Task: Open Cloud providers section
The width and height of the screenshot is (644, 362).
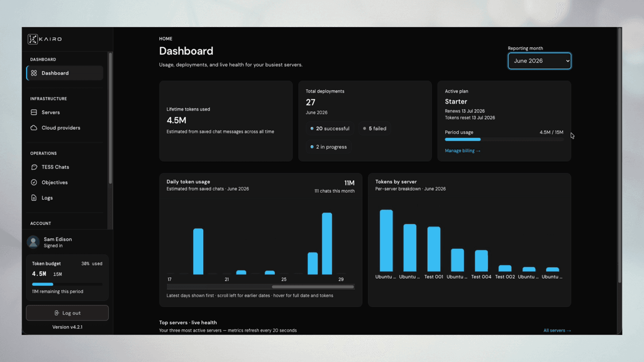Action: [65, 128]
